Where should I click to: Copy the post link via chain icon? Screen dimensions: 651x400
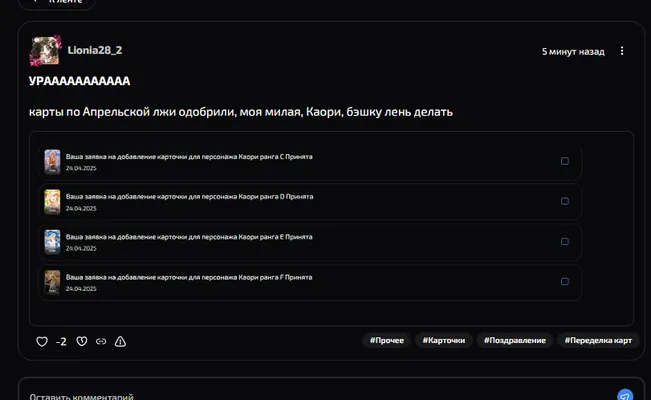101,341
